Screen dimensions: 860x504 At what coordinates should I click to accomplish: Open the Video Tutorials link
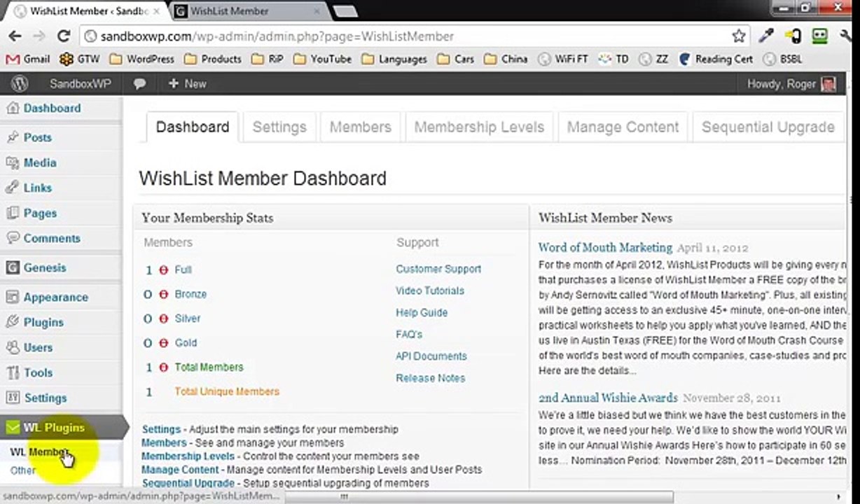click(x=430, y=290)
